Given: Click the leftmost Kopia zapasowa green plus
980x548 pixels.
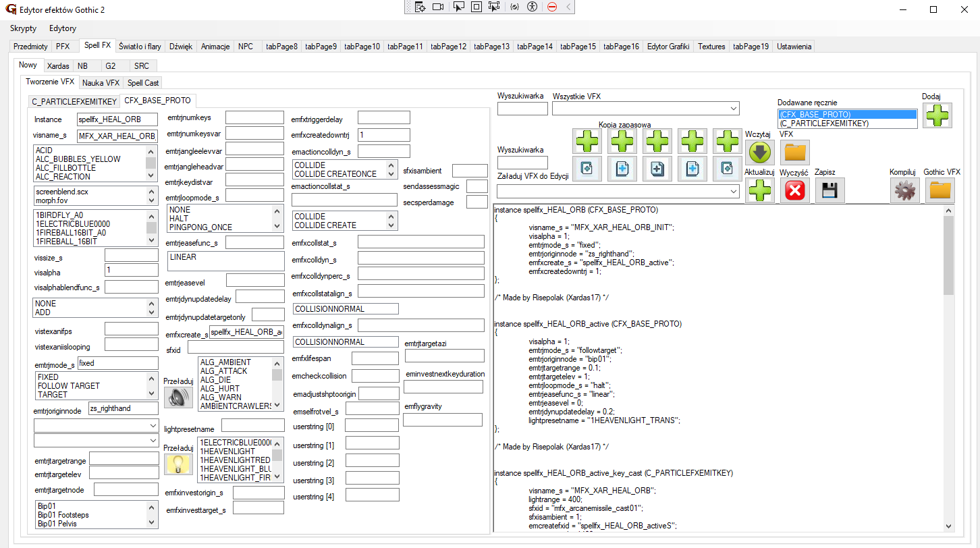Looking at the screenshot, I should 587,141.
